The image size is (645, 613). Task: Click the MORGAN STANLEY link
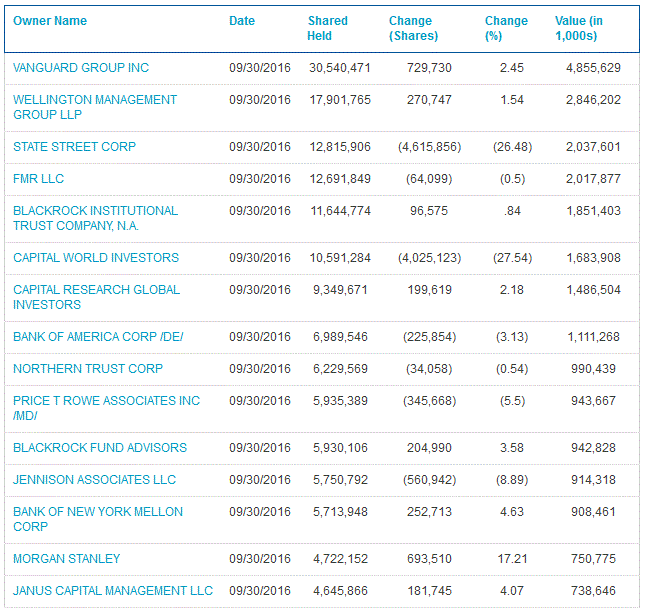point(67,559)
